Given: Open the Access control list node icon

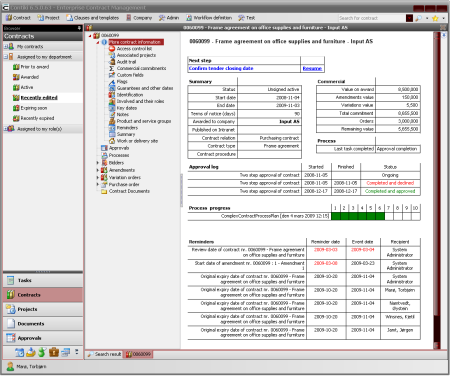Looking at the screenshot, I should pyautogui.click(x=112, y=49).
